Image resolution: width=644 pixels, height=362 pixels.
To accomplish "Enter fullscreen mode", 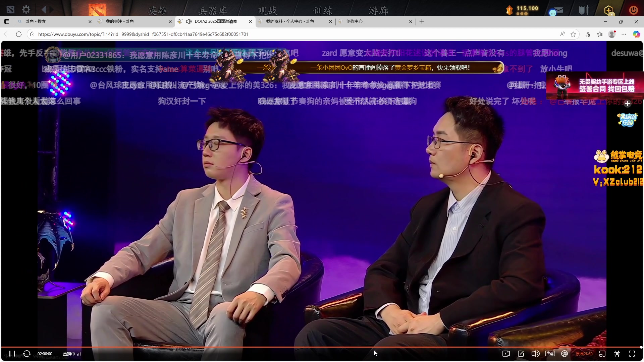I will (x=632, y=354).
